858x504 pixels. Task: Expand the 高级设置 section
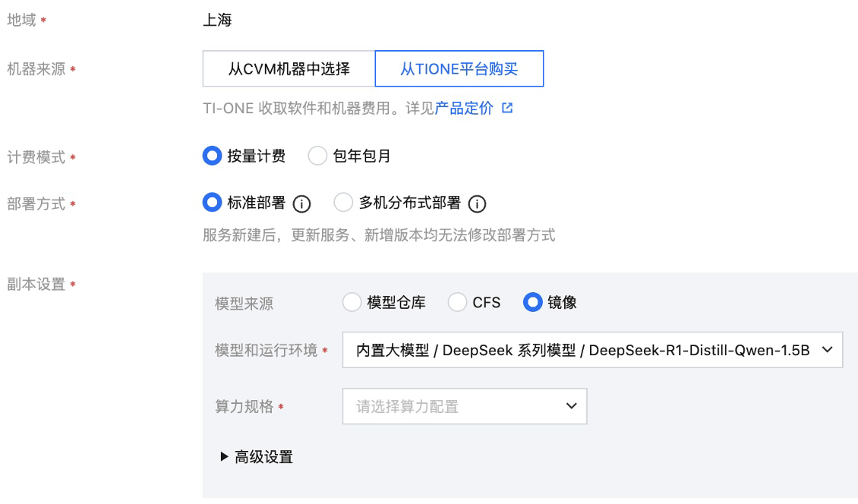(x=263, y=457)
